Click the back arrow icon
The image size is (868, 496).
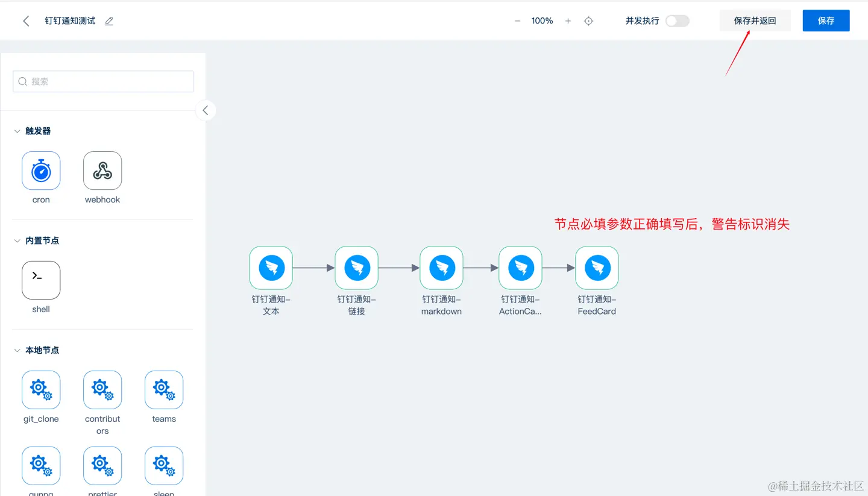(26, 21)
